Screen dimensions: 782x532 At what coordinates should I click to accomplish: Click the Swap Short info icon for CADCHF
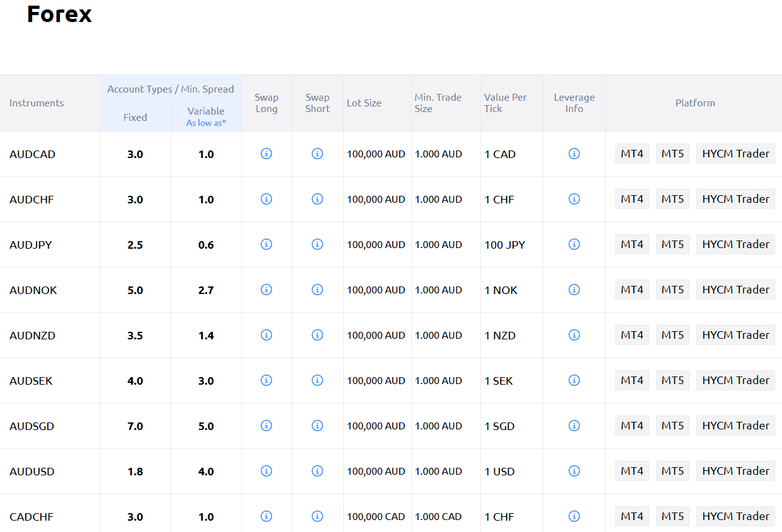pos(317,516)
